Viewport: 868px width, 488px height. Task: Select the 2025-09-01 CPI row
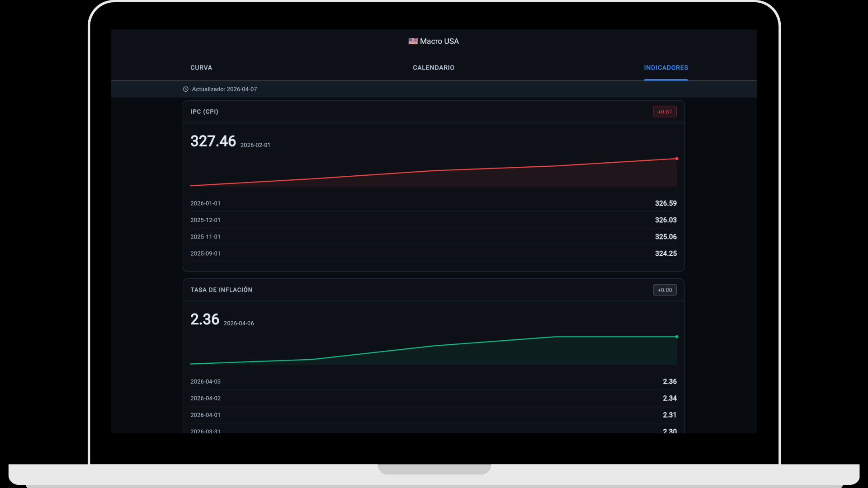coord(205,253)
